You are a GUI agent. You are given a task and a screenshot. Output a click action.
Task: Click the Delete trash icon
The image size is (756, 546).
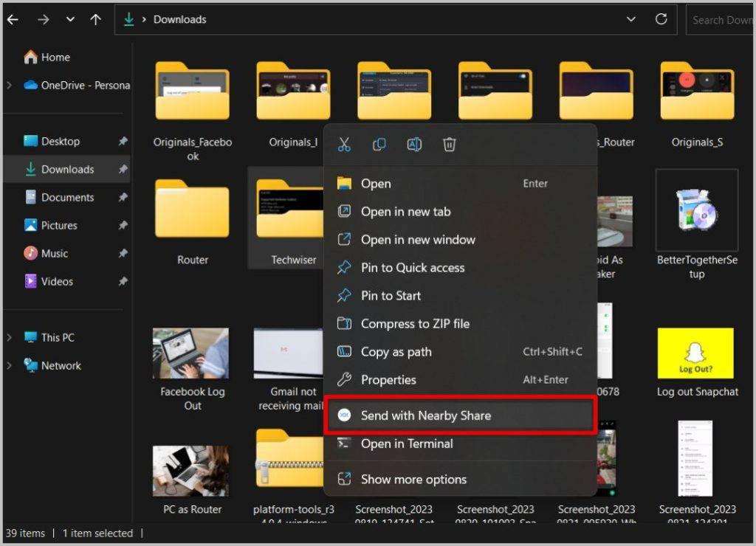[x=450, y=144]
